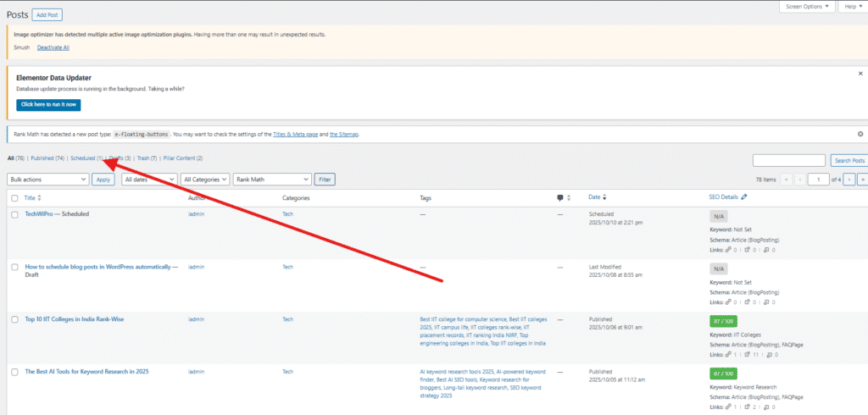Open the Bulk actions dropdown
The width and height of the screenshot is (868, 415).
(x=47, y=180)
